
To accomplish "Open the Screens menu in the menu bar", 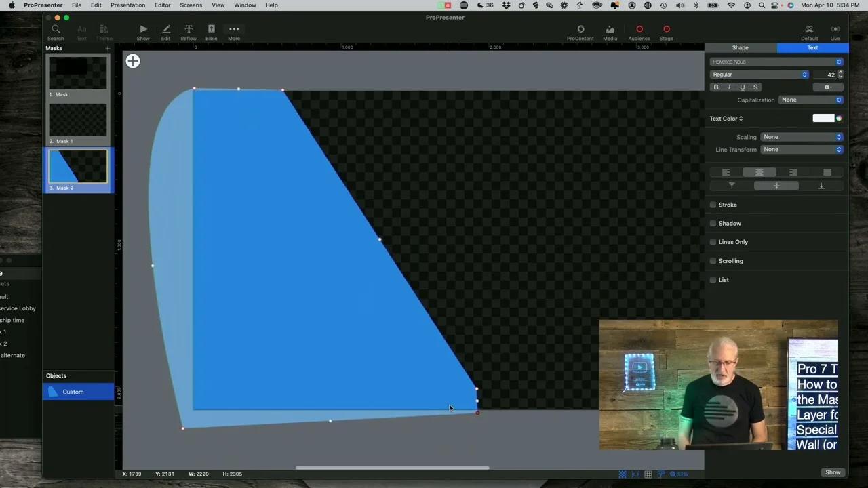I will (191, 5).
